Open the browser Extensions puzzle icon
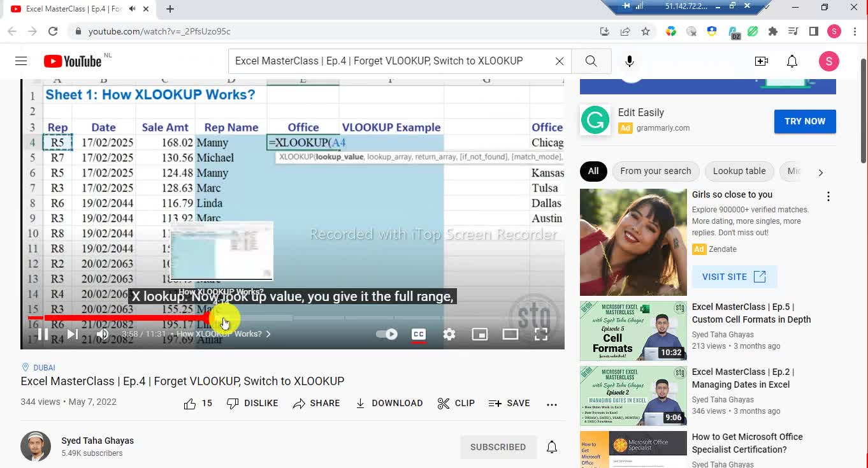The image size is (868, 468). [x=773, y=31]
